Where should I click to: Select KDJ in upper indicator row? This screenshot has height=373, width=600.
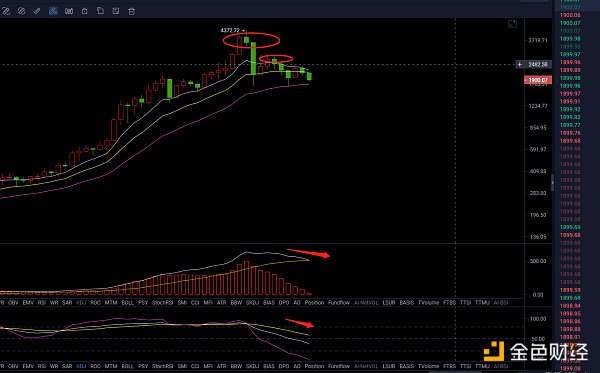(81, 303)
